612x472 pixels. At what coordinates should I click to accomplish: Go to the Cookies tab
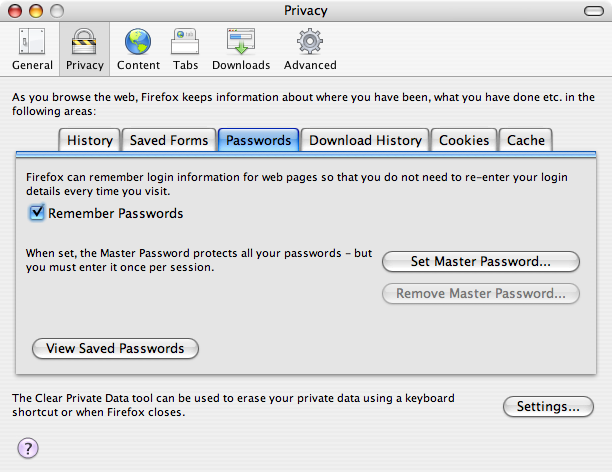coord(464,140)
